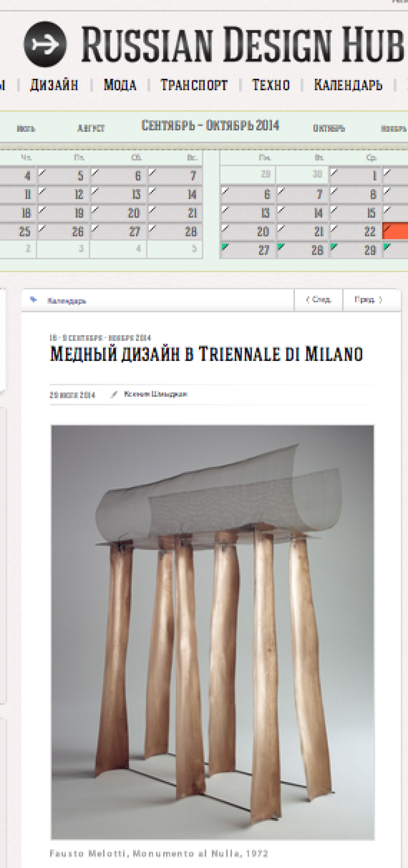Open author Ксения Шмыдкая's profile link

pyautogui.click(x=155, y=394)
